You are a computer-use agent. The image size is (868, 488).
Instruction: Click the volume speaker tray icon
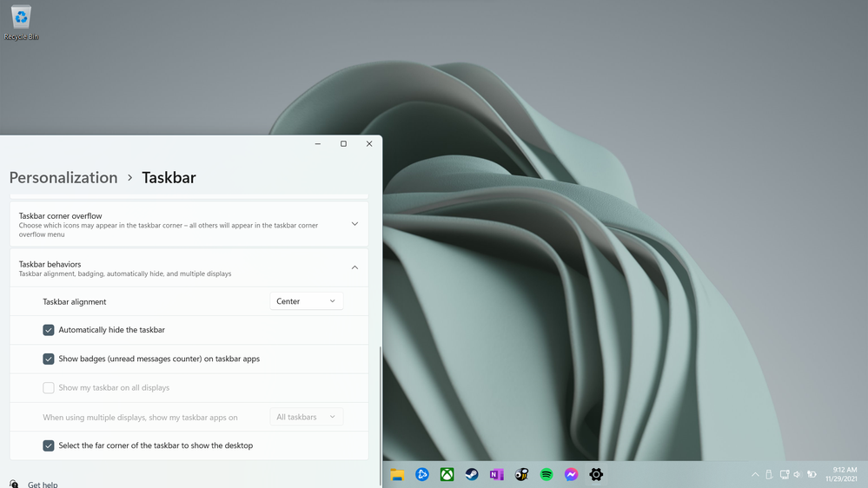[797, 475]
